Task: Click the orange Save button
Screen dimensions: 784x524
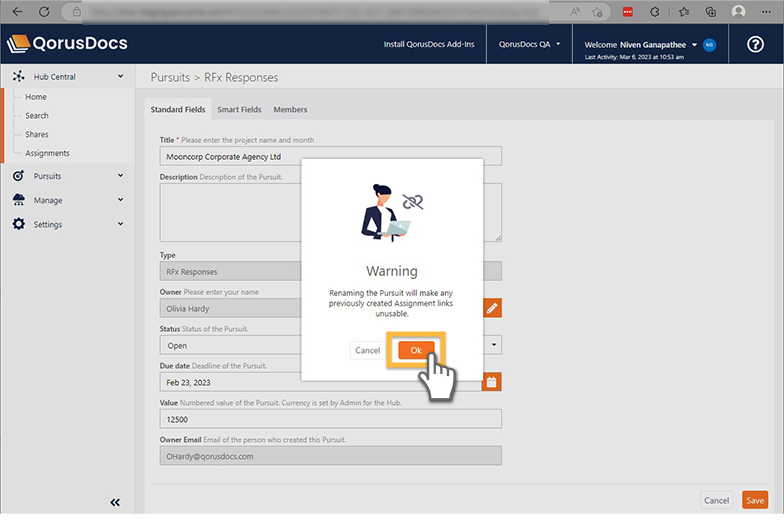Action: [x=754, y=500]
